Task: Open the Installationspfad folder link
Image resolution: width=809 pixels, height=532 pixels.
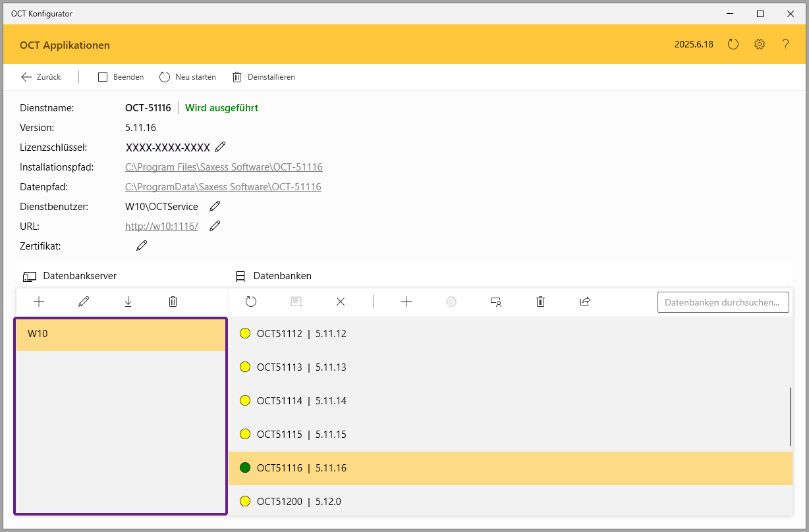Action: (x=223, y=167)
